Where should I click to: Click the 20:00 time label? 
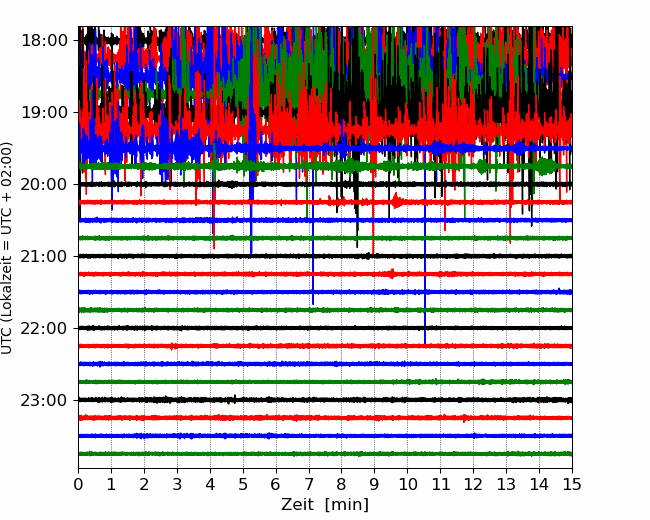pos(44,184)
